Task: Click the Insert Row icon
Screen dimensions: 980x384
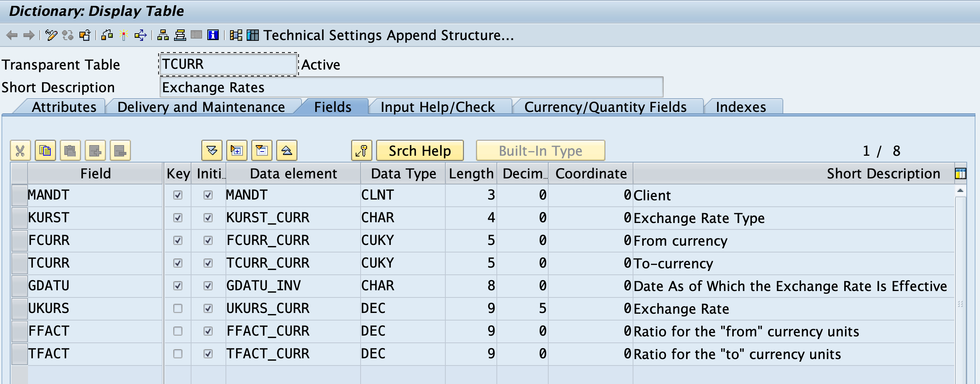Action: pos(95,150)
